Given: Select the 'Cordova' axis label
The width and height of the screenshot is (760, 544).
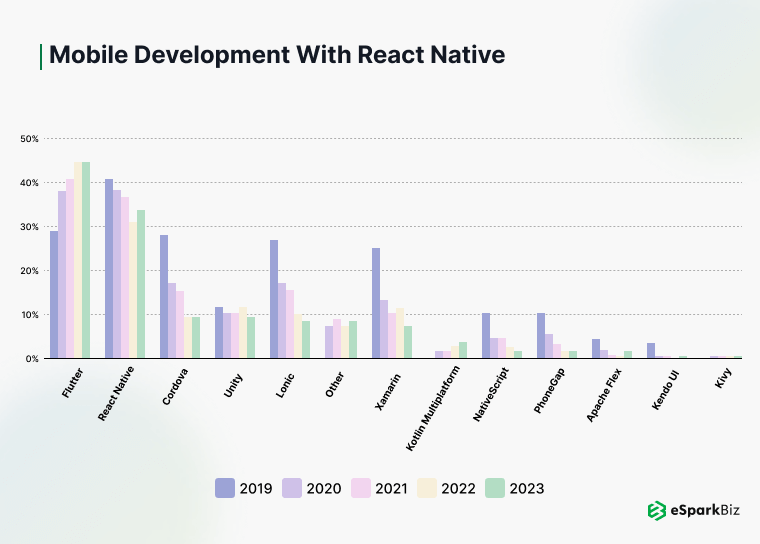Looking at the screenshot, I should (x=175, y=386).
